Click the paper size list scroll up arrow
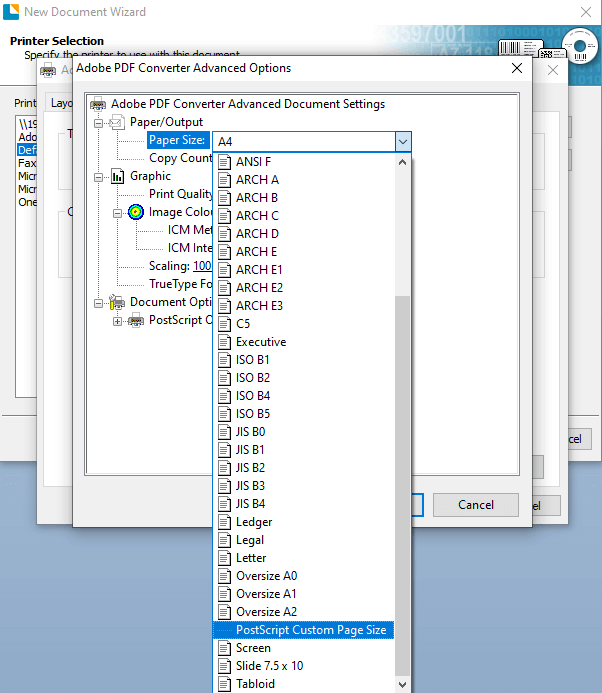 tap(402, 162)
